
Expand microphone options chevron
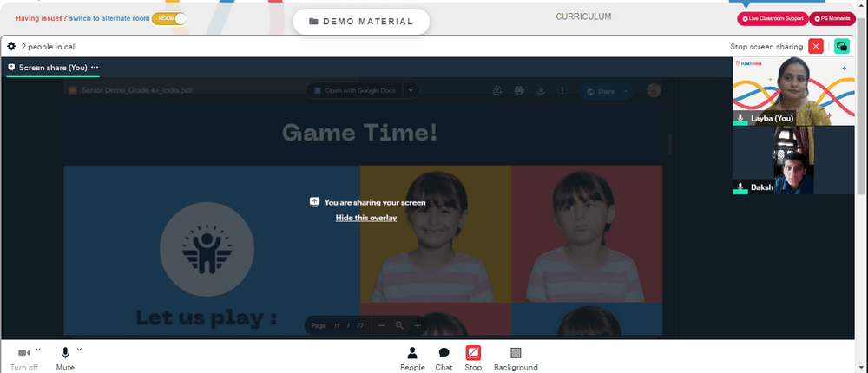coord(79,350)
